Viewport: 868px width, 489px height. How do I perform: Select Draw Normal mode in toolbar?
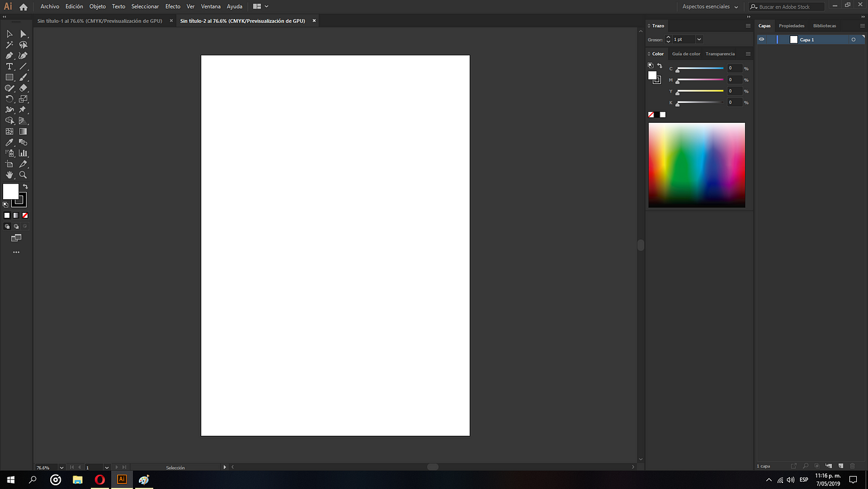[7, 227]
